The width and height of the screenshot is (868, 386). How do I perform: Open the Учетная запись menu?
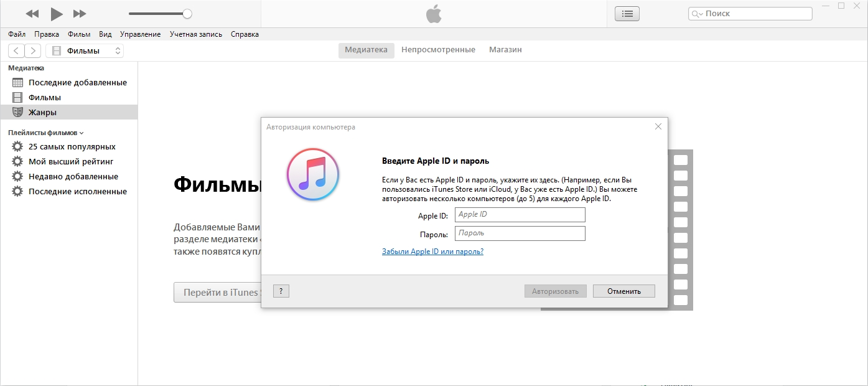coord(196,34)
